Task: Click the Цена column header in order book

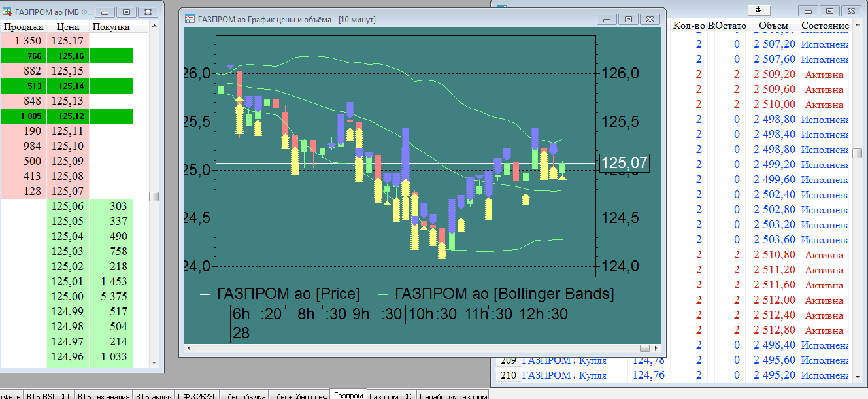Action: click(x=67, y=27)
